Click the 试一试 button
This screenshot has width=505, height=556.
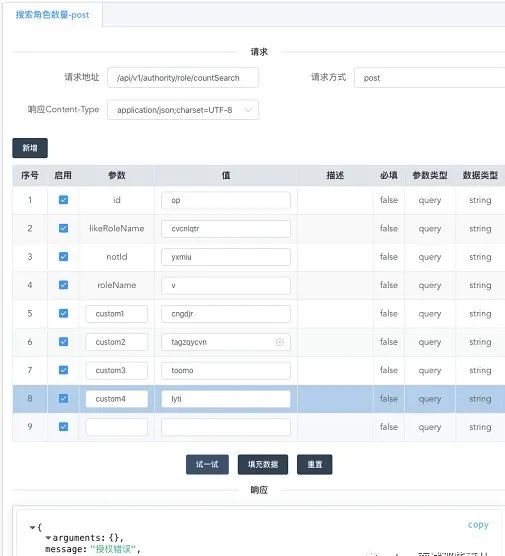click(207, 465)
